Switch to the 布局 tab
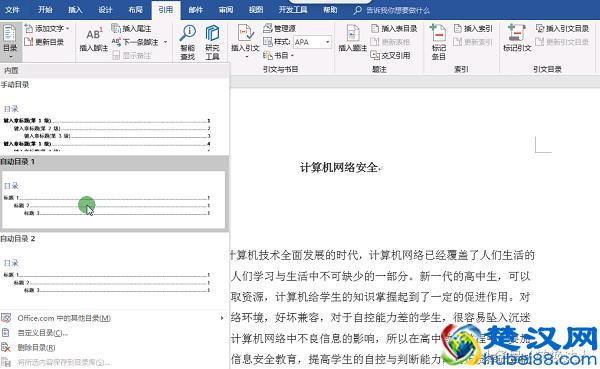Viewport: 600px width, 369px height. 135,10
